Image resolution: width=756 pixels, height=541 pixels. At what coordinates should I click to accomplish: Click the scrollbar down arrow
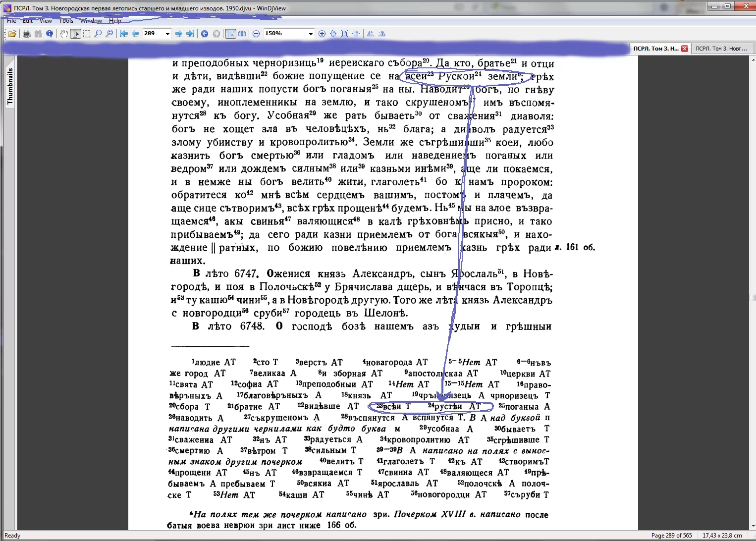(x=753, y=526)
